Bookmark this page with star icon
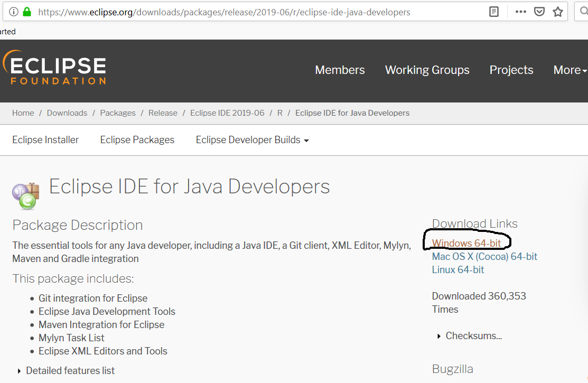Screen dimensions: 588x383 point(558,12)
